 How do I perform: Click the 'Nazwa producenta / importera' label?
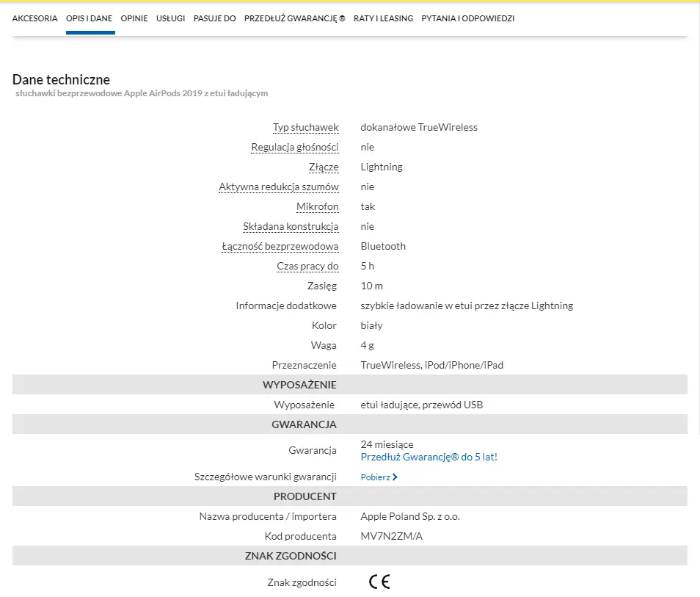pos(268,516)
